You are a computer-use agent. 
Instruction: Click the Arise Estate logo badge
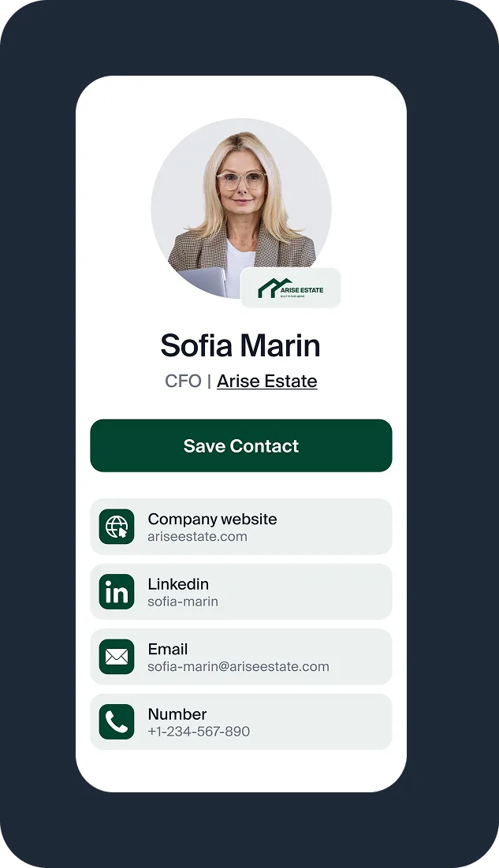[291, 288]
